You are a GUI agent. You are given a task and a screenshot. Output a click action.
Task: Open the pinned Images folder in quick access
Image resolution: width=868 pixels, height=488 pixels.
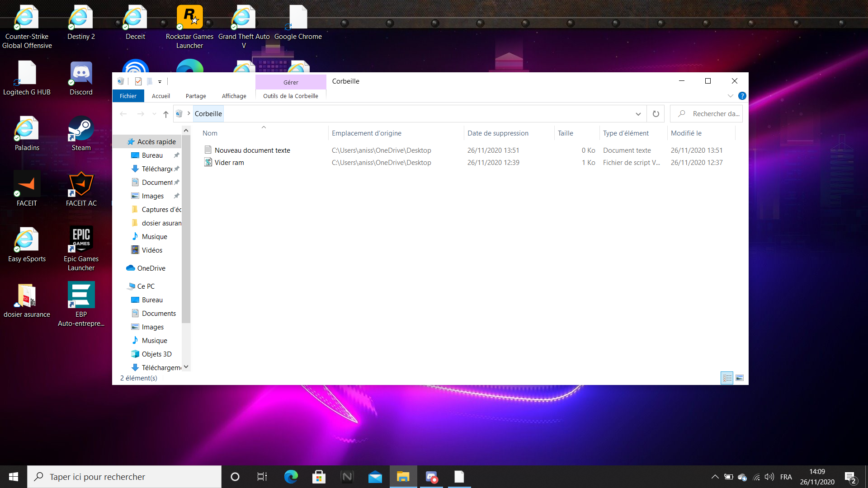click(148, 196)
